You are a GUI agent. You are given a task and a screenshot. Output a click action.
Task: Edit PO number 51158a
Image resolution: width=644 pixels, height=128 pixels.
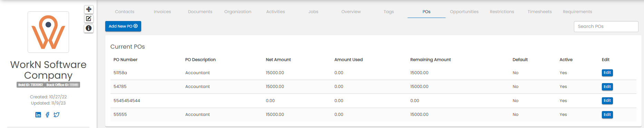tap(607, 73)
